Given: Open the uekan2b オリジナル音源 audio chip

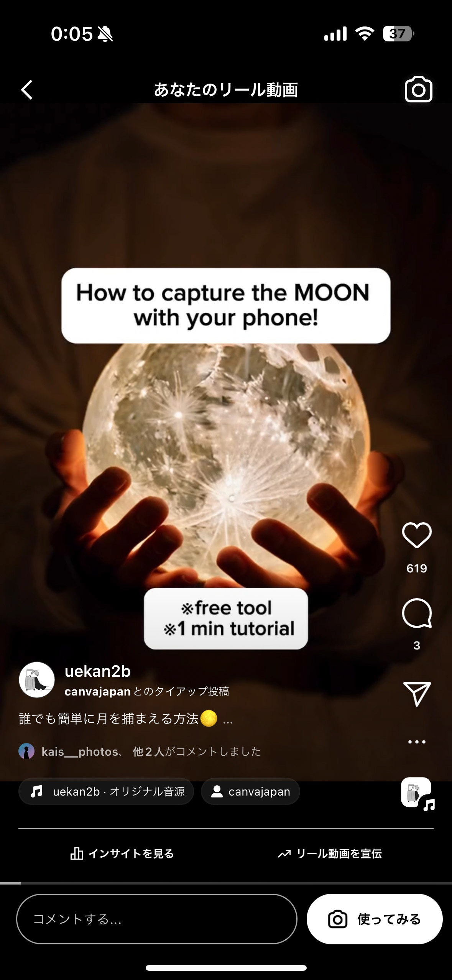Looking at the screenshot, I should (x=106, y=791).
